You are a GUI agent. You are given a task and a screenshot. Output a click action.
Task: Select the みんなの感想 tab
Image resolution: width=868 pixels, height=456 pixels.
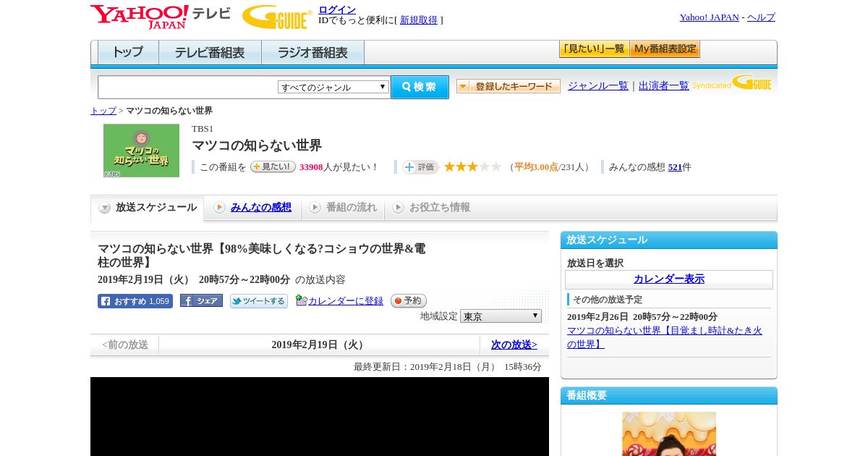click(x=252, y=208)
